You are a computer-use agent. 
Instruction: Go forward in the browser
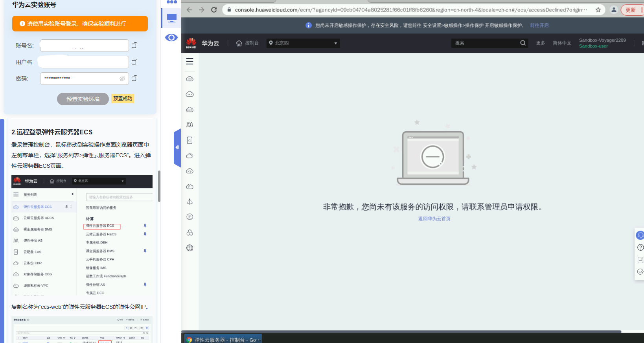click(202, 10)
